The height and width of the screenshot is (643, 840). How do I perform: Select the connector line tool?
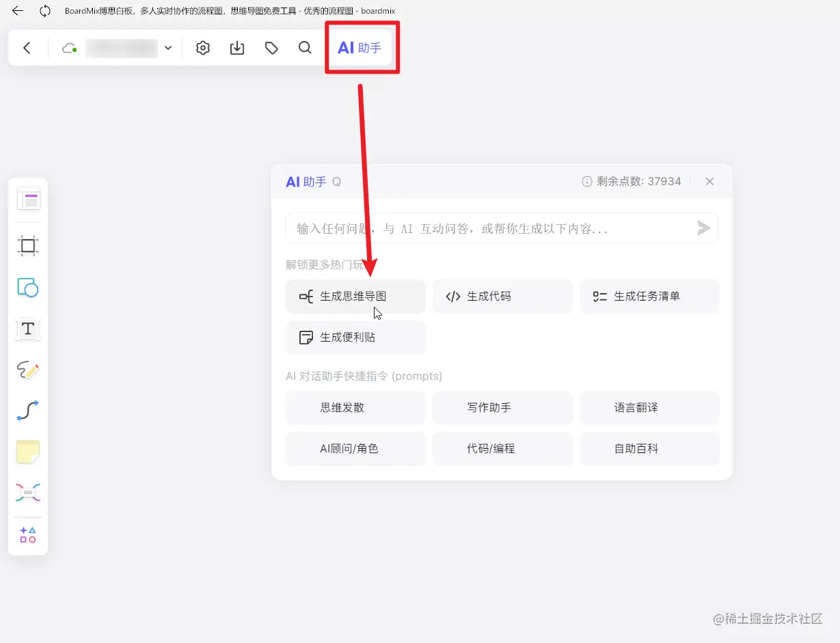tap(28, 411)
